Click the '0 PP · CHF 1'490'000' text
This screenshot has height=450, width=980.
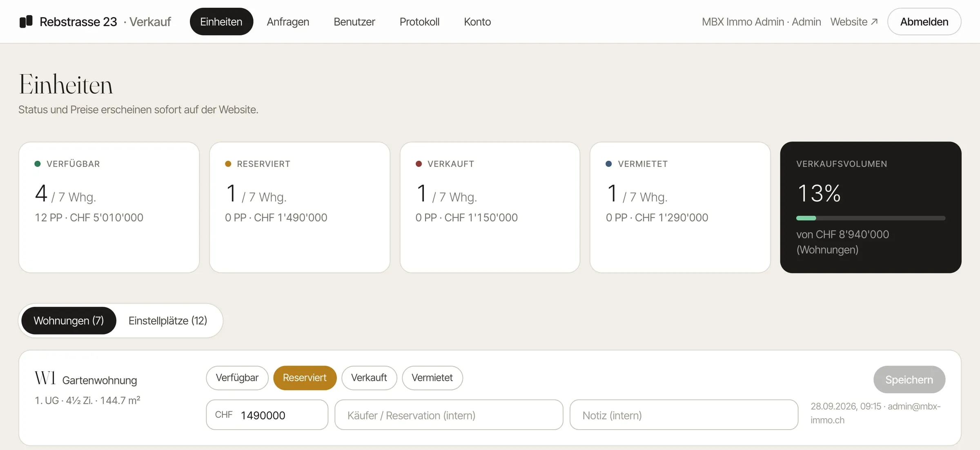[276, 217]
